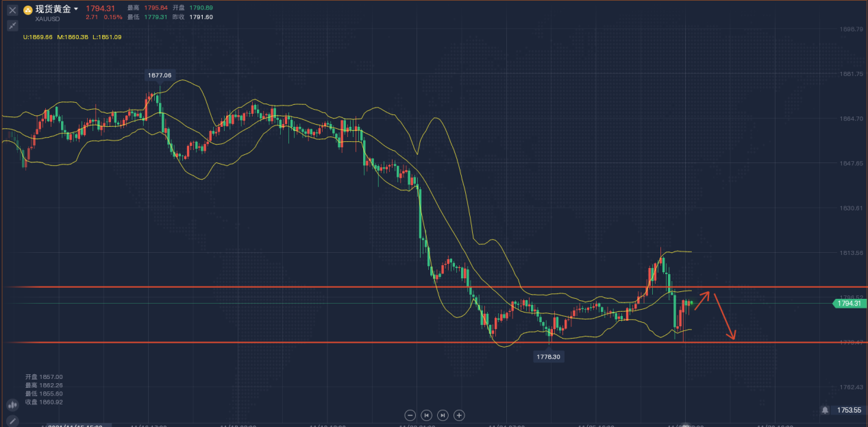The width and height of the screenshot is (868, 427).
Task: Click the XAUUSD ticker label
Action: [47, 19]
